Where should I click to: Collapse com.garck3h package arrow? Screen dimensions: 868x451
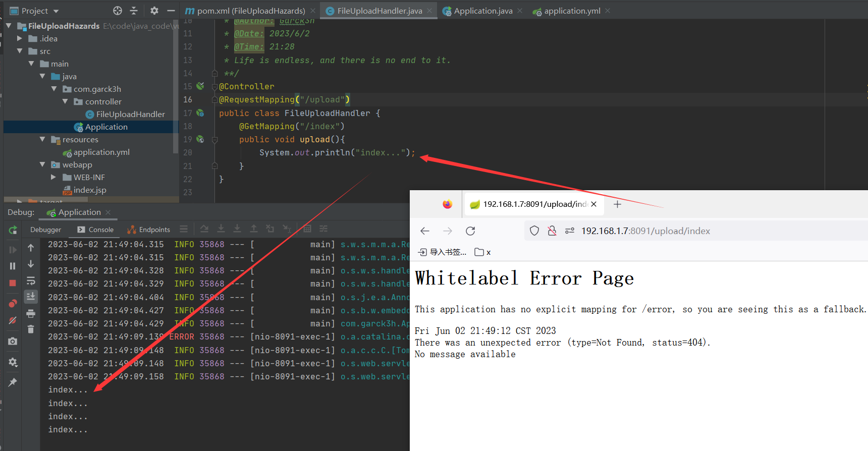tap(54, 89)
